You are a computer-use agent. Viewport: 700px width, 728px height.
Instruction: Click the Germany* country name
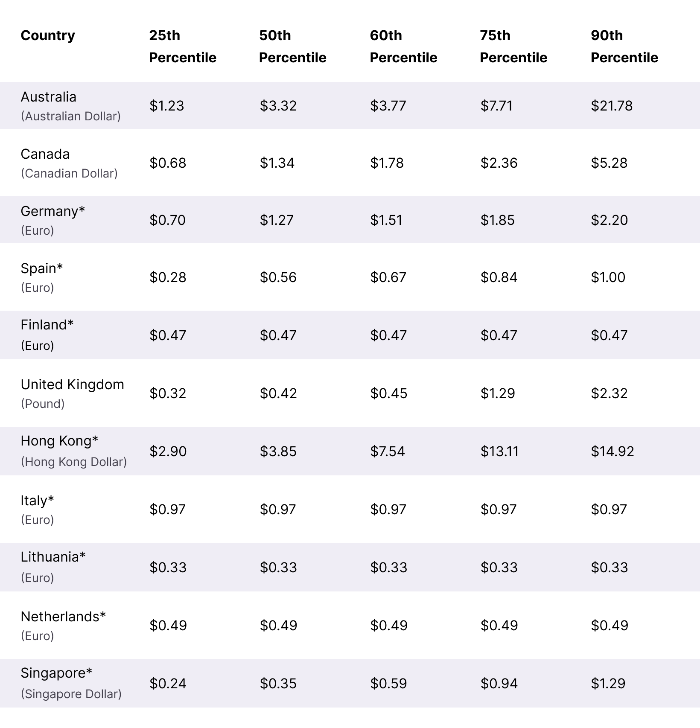tap(53, 211)
